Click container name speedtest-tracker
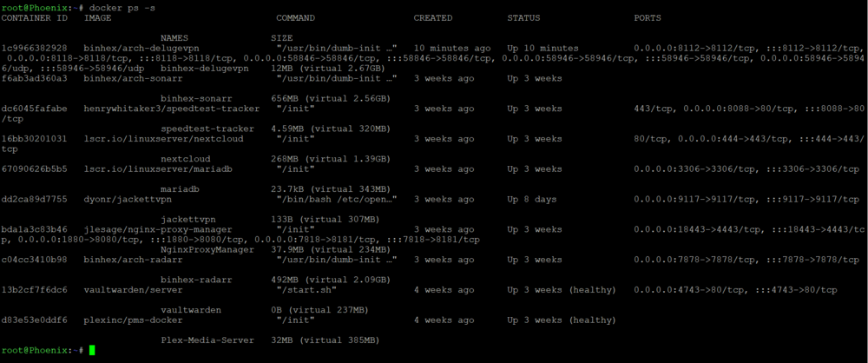868x363 pixels. [207, 129]
